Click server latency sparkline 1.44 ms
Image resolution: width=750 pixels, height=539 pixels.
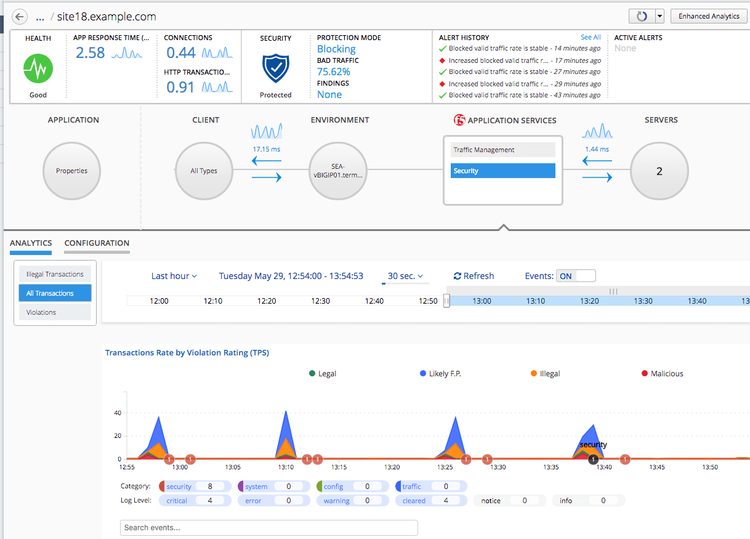coord(597,131)
